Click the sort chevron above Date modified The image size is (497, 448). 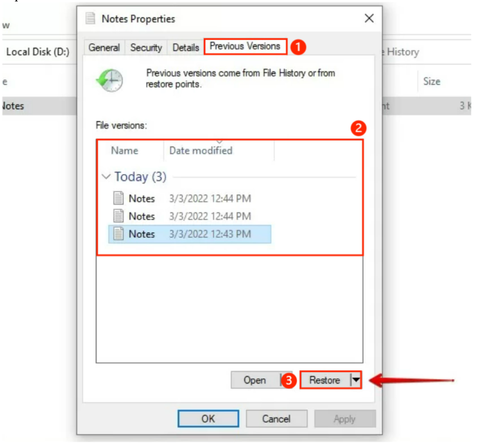coord(219,142)
